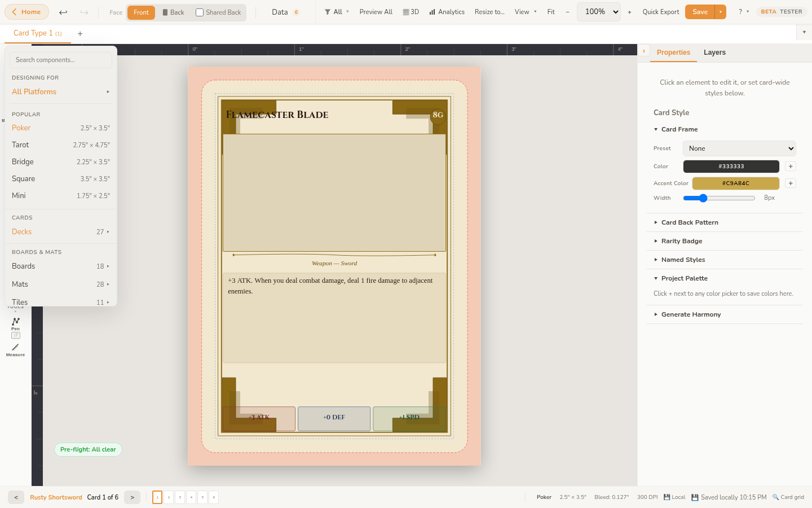Image resolution: width=812 pixels, height=508 pixels.
Task: Go to previous card arrow
Action: pos(16,497)
